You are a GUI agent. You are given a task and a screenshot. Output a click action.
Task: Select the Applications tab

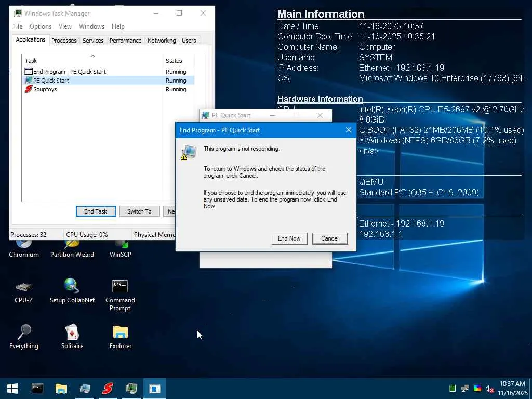(31, 39)
